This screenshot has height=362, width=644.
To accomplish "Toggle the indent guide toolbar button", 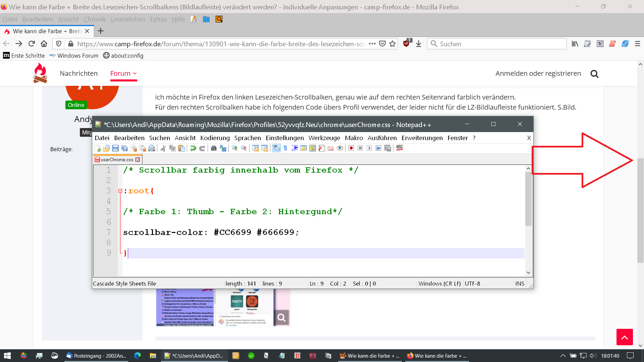I will click(x=294, y=148).
